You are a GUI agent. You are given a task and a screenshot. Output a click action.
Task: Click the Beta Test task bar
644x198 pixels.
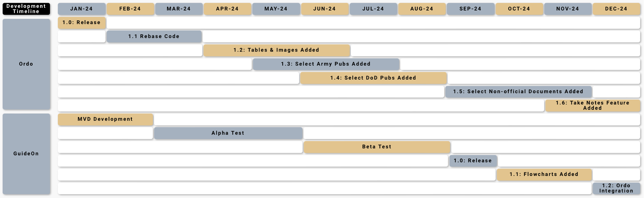377,147
